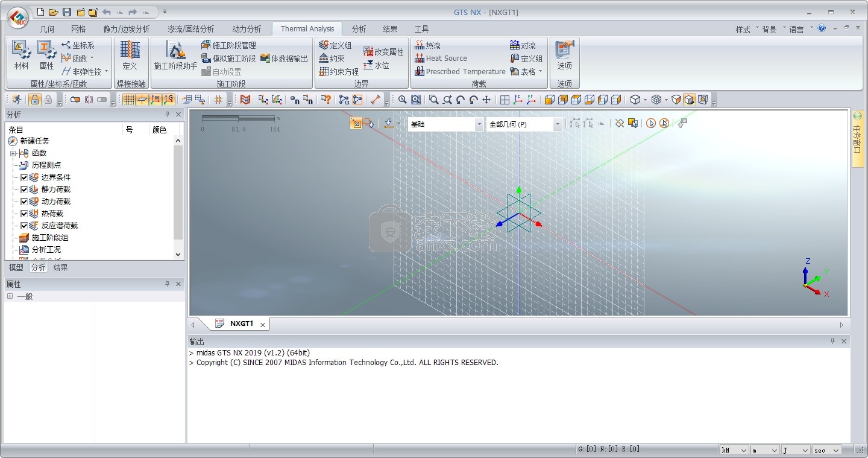Open the 工具 ribbon tab
This screenshot has height=458, width=868.
(421, 29)
